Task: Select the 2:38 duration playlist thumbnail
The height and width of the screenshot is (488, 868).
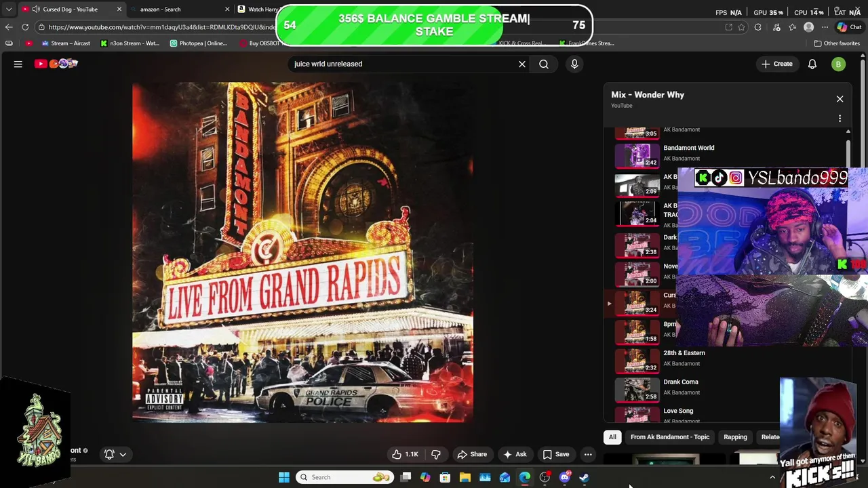Action: tap(637, 245)
